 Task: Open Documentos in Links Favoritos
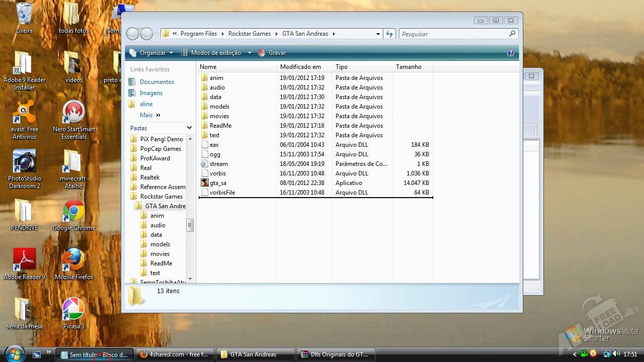tap(156, 82)
